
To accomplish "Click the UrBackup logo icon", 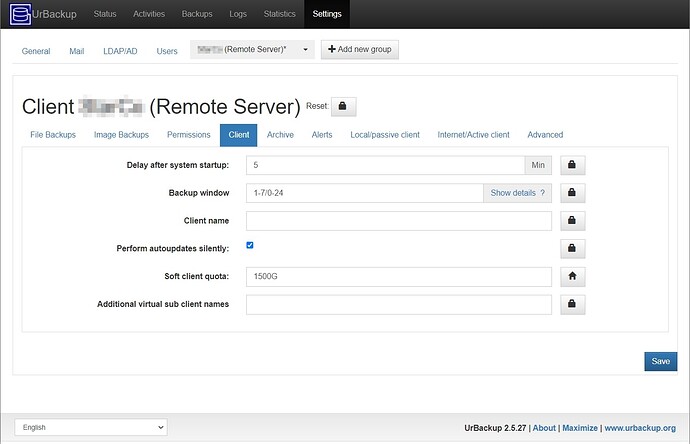I will point(20,14).
